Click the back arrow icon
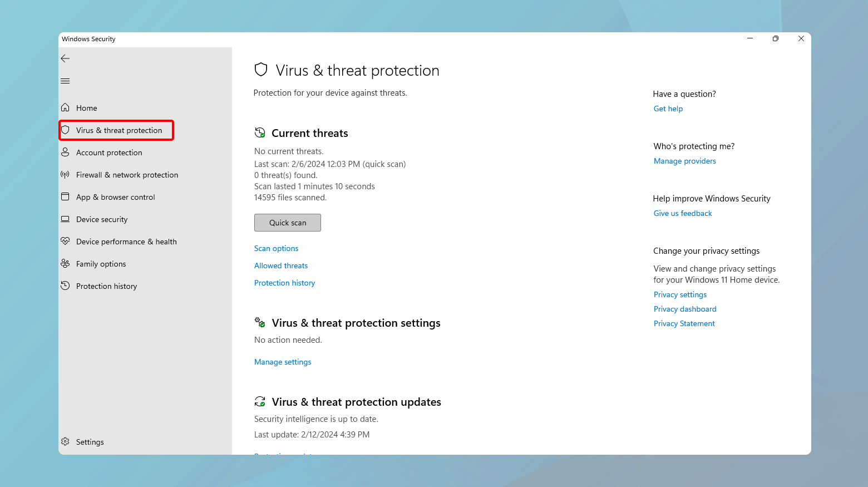 (x=65, y=58)
